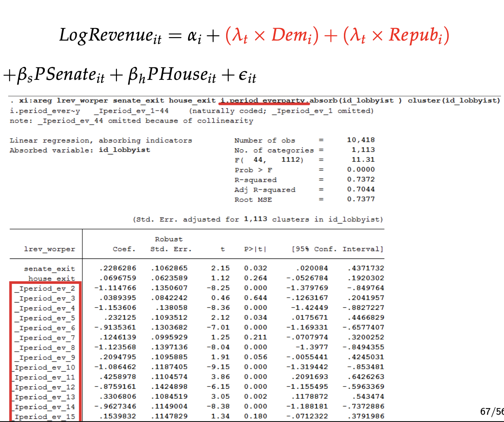Image resolution: width=504 pixels, height=422 pixels.
Task: Click the collinearity note line
Action: 132,121
